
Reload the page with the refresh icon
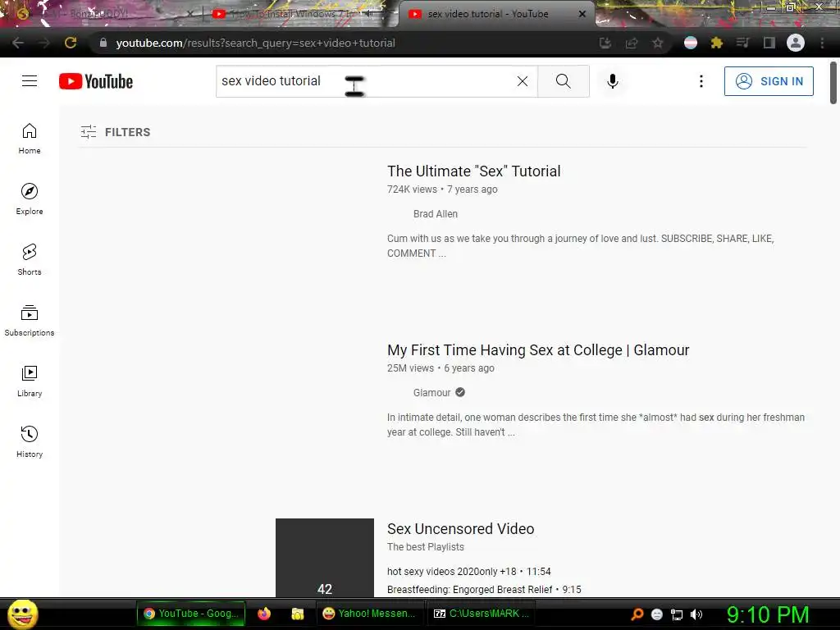71,43
